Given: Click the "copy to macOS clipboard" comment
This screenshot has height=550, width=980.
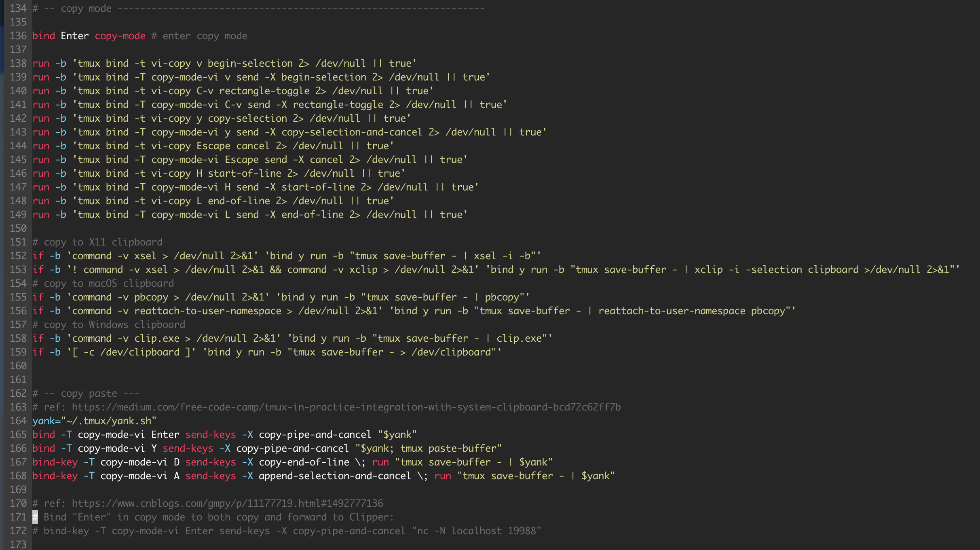Looking at the screenshot, I should tap(108, 283).
